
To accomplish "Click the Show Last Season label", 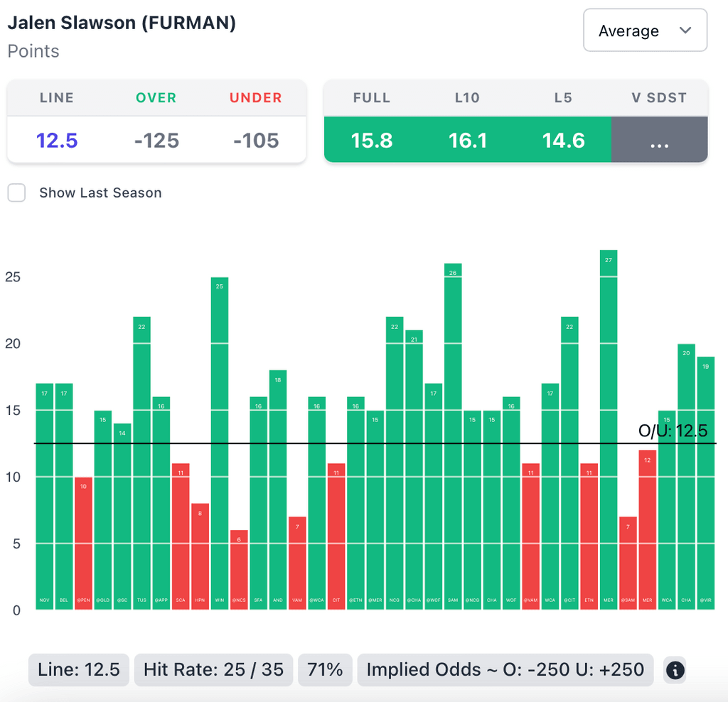I will [100, 193].
